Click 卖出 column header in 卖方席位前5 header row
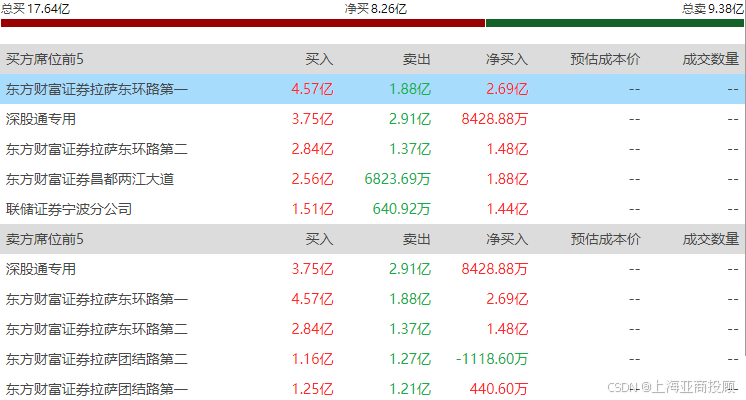This screenshot has width=746, height=400. [x=416, y=239]
